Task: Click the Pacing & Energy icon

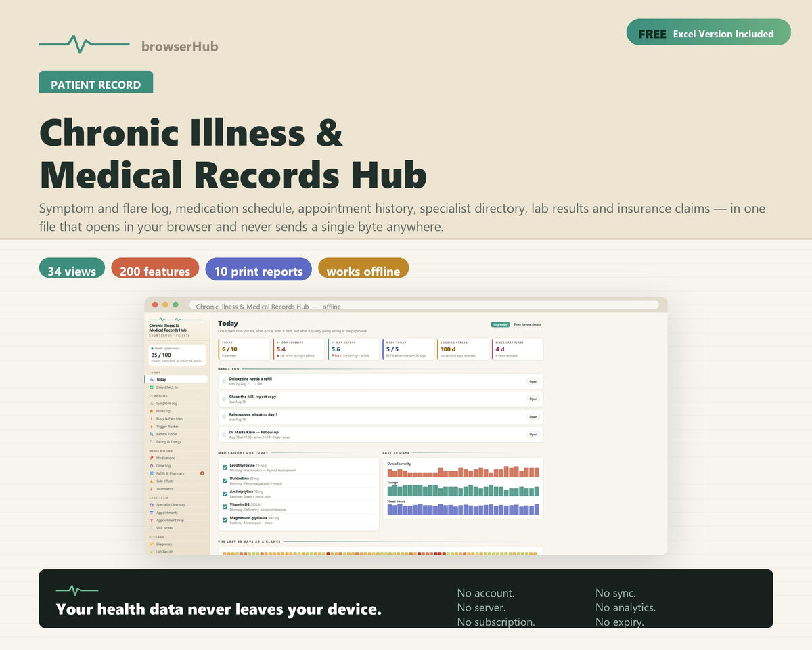Action: (151, 442)
